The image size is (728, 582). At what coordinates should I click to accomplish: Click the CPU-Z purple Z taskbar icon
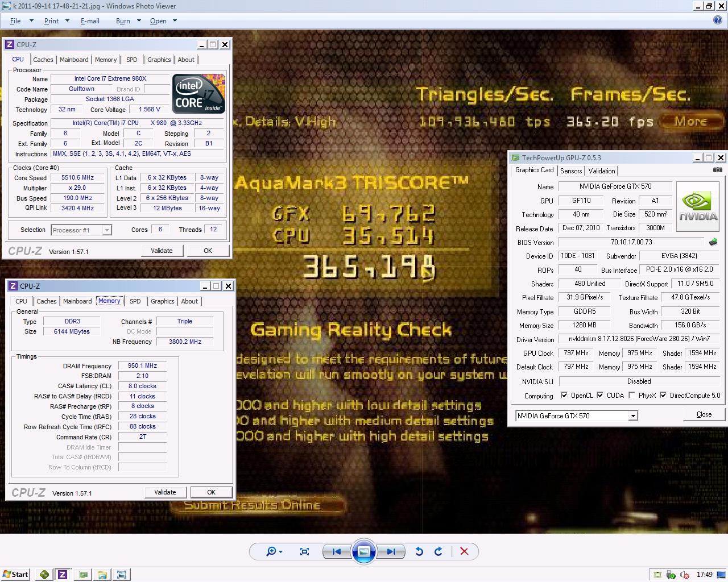(x=63, y=575)
